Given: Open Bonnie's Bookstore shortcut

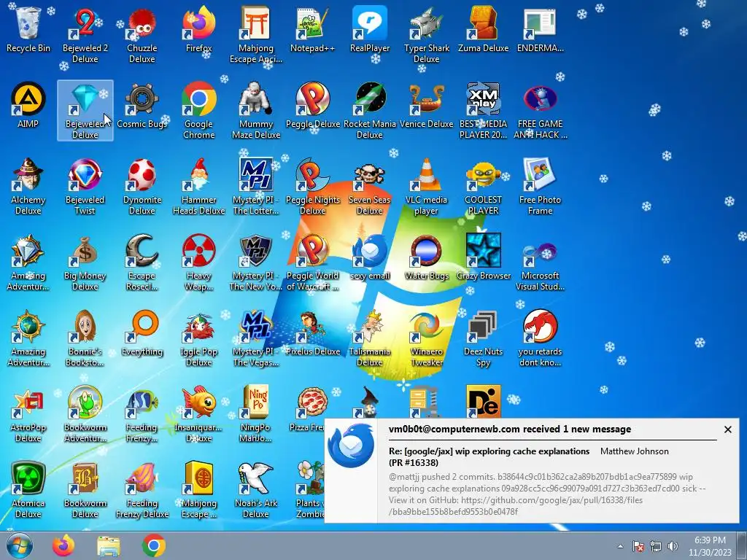Looking at the screenshot, I should (85, 338).
